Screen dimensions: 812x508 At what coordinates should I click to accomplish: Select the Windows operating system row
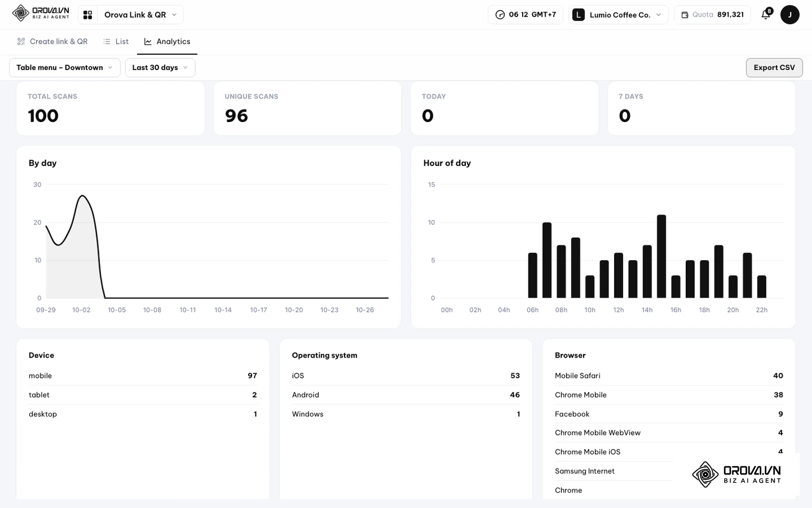pos(405,414)
